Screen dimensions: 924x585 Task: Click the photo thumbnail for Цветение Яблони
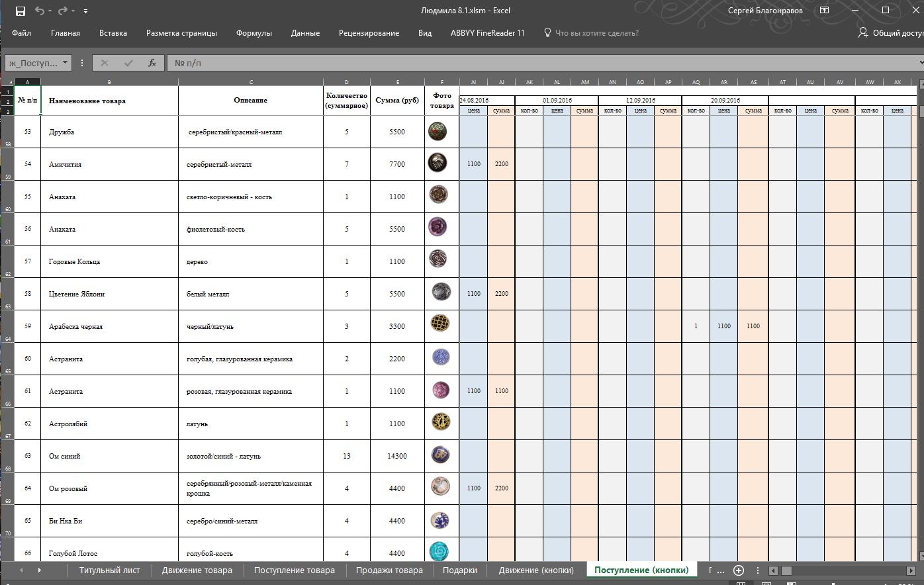441,292
